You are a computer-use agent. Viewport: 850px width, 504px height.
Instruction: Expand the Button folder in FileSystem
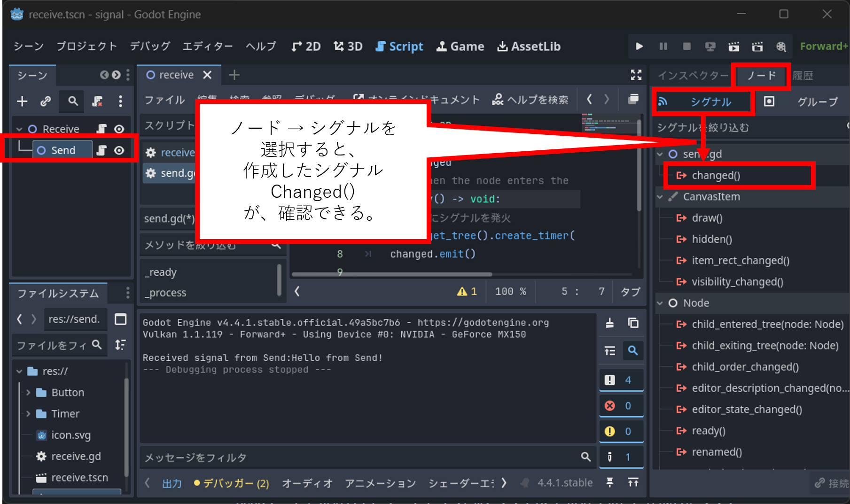28,392
